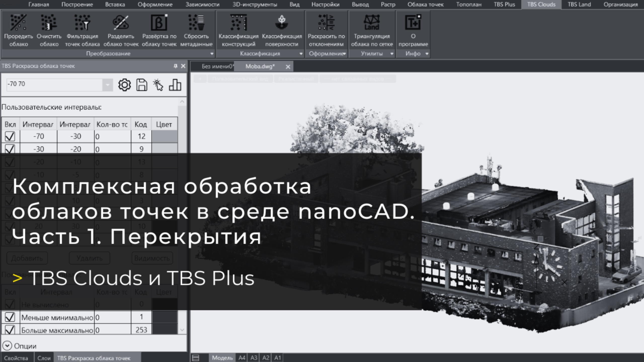Expand the Преобразование ribbon group arrow
The image size is (644, 362).
coord(212,54)
